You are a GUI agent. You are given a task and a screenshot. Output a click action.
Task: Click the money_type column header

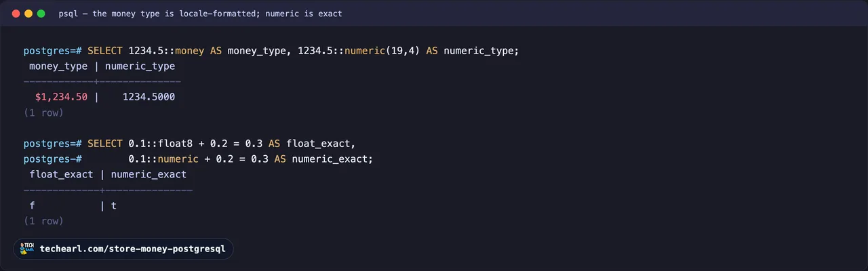(x=58, y=66)
